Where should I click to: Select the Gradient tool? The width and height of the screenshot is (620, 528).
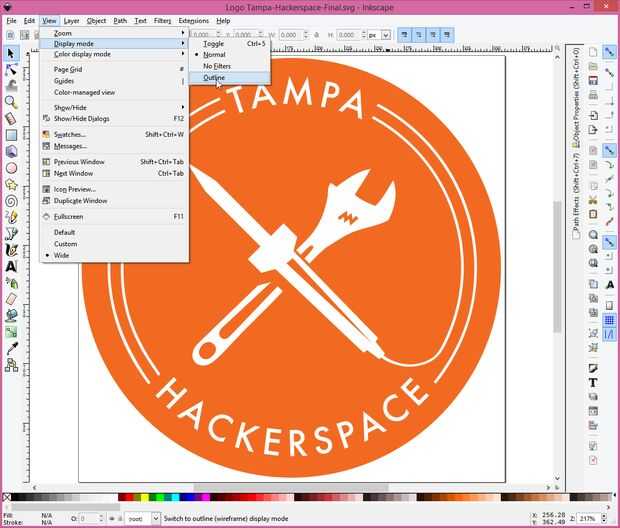click(x=11, y=332)
